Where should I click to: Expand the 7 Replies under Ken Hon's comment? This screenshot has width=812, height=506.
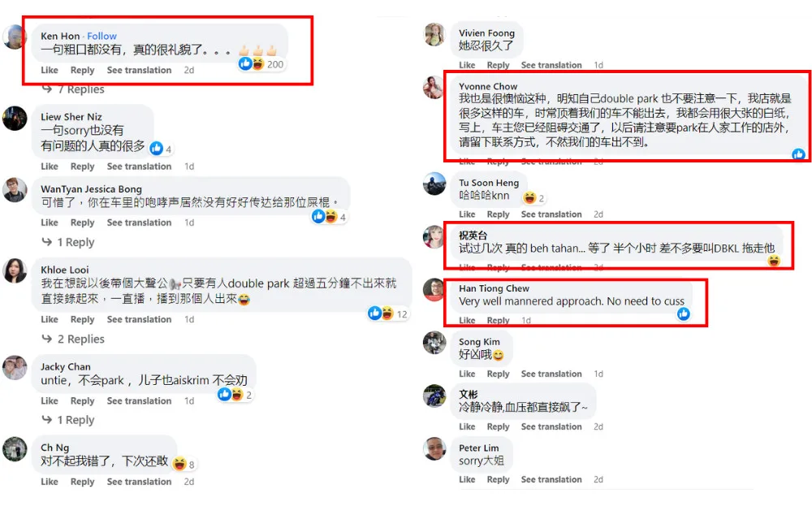(x=73, y=89)
